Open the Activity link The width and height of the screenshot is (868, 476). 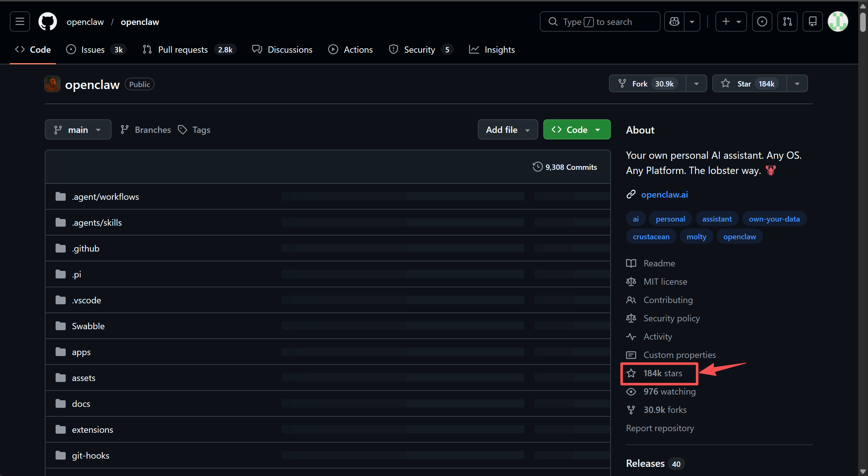coord(649,336)
